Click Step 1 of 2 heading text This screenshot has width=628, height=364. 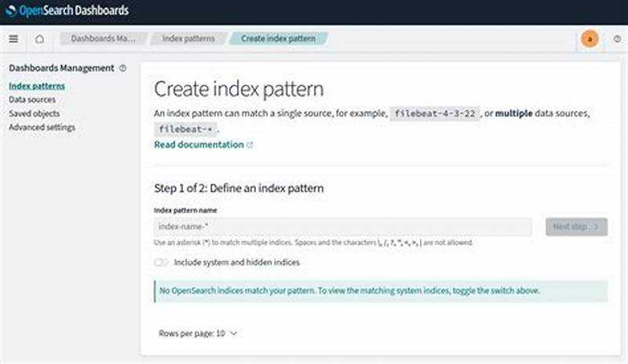(x=239, y=188)
